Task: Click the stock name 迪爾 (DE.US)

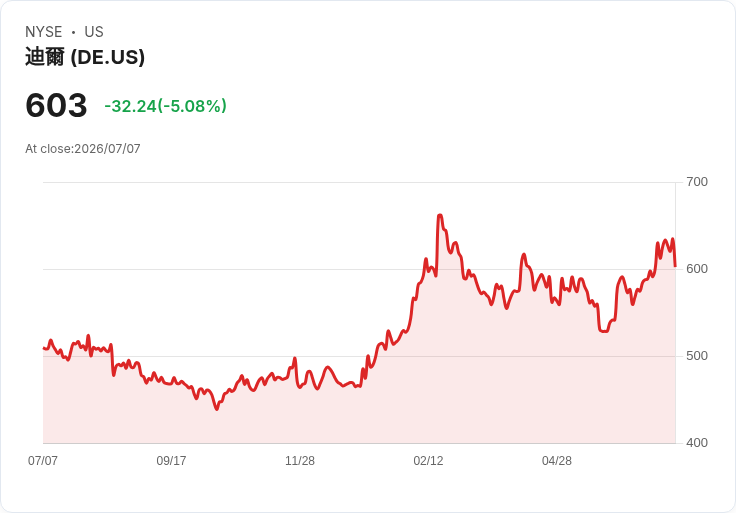Action: (85, 57)
